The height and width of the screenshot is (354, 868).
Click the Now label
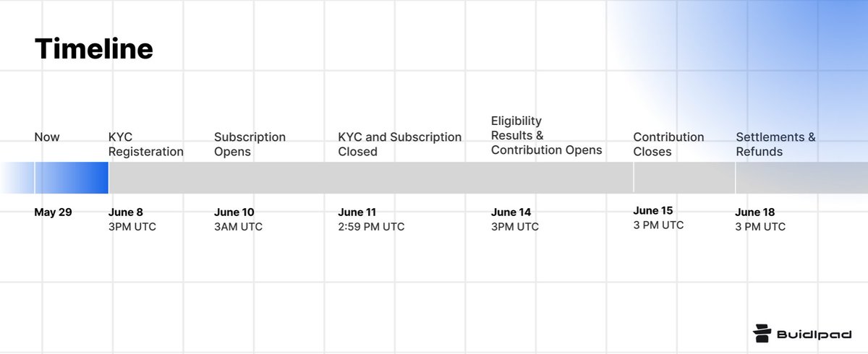(47, 137)
